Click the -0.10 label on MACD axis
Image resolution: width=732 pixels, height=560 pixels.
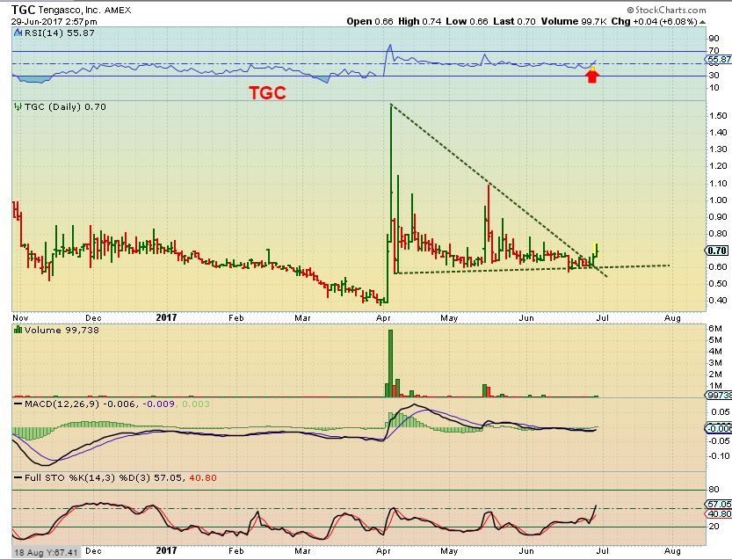[x=719, y=456]
